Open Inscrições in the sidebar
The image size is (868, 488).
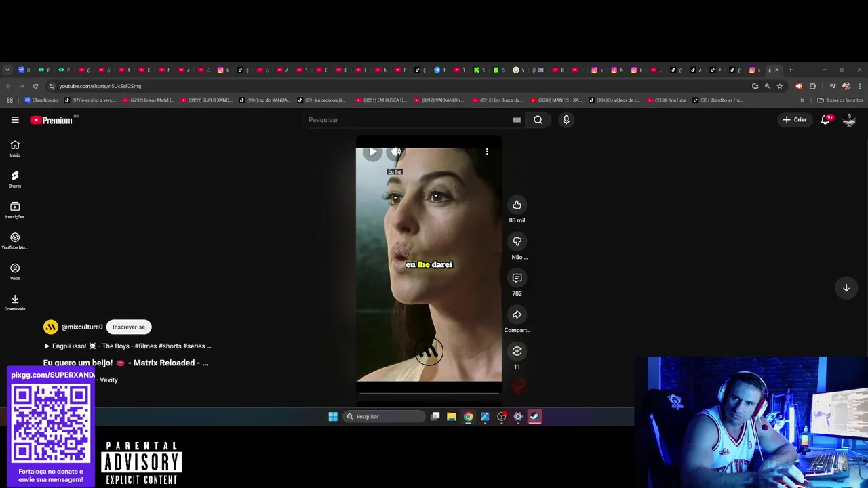[15, 210]
